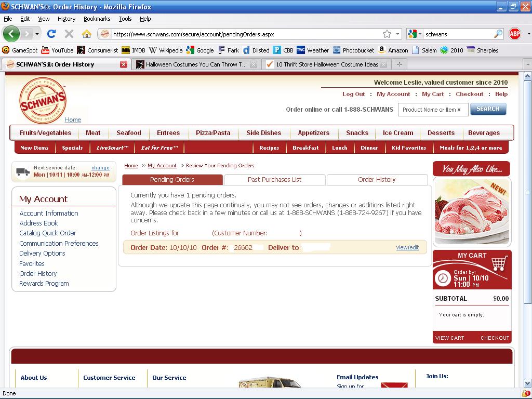Image resolution: width=532 pixels, height=399 pixels.
Task: Click the Firefox forward arrow button
Action: point(27,34)
